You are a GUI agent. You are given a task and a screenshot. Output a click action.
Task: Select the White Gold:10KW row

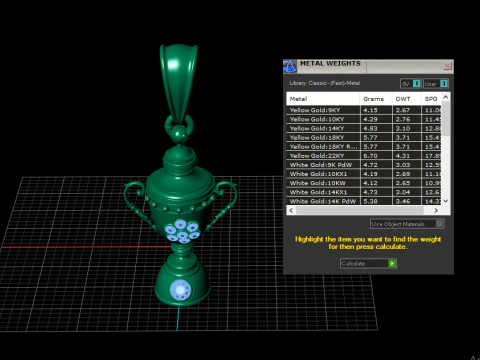(x=364, y=183)
